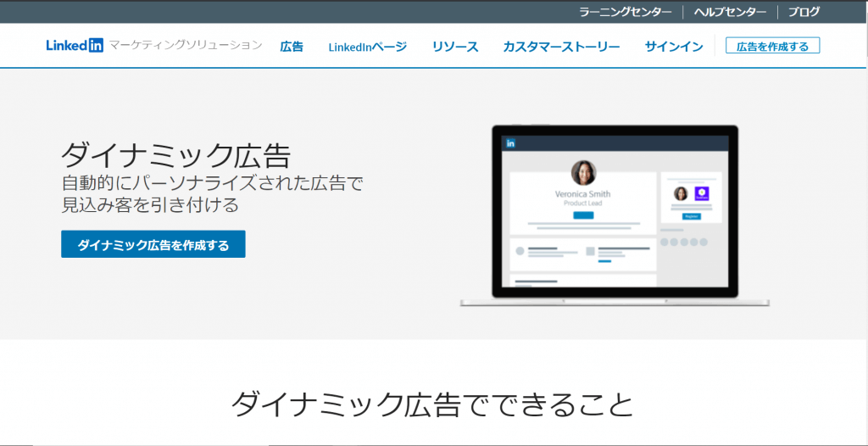
Task: Open the リソース navigation menu
Action: click(455, 47)
